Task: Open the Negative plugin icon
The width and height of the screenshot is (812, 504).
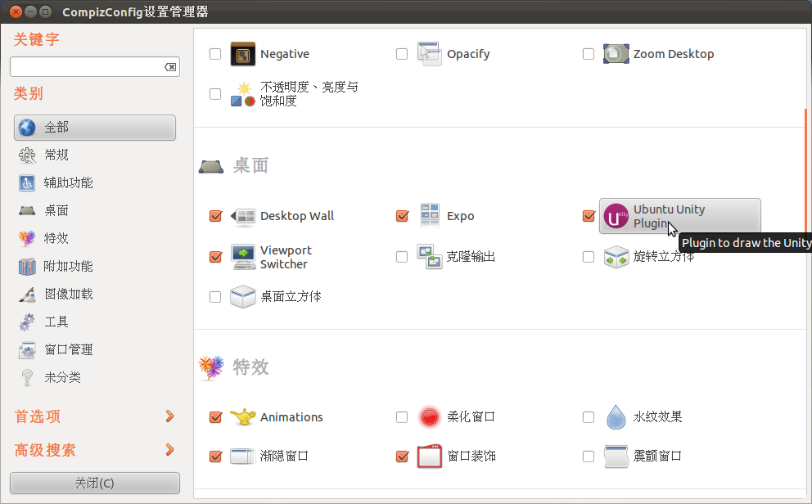Action: [x=243, y=54]
